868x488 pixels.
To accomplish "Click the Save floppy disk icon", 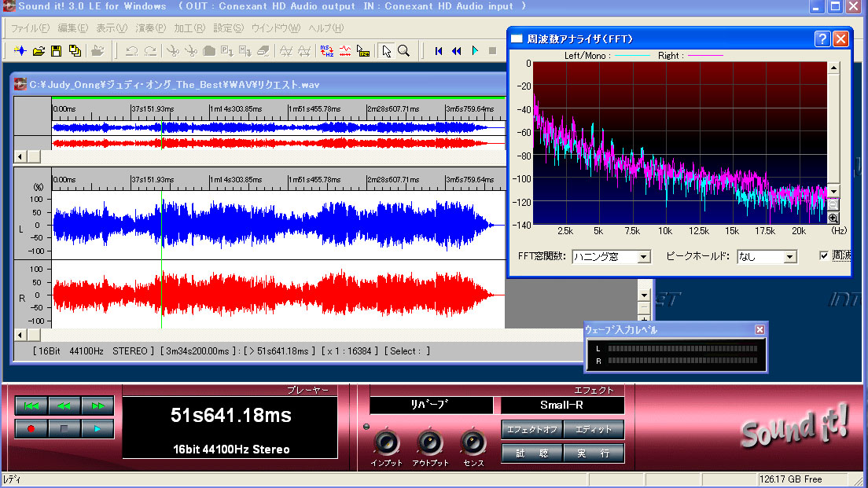I will pos(57,51).
